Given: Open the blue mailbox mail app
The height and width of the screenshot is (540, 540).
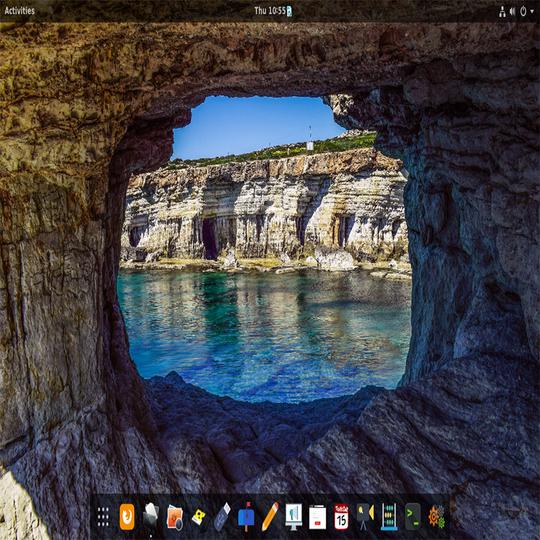Looking at the screenshot, I should 246,517.
